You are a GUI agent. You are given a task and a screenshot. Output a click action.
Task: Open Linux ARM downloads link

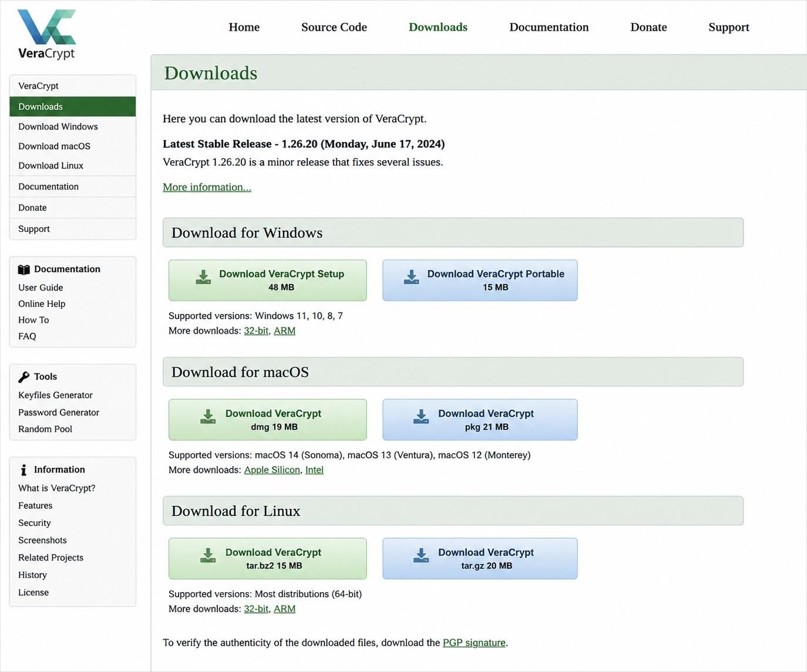(285, 609)
